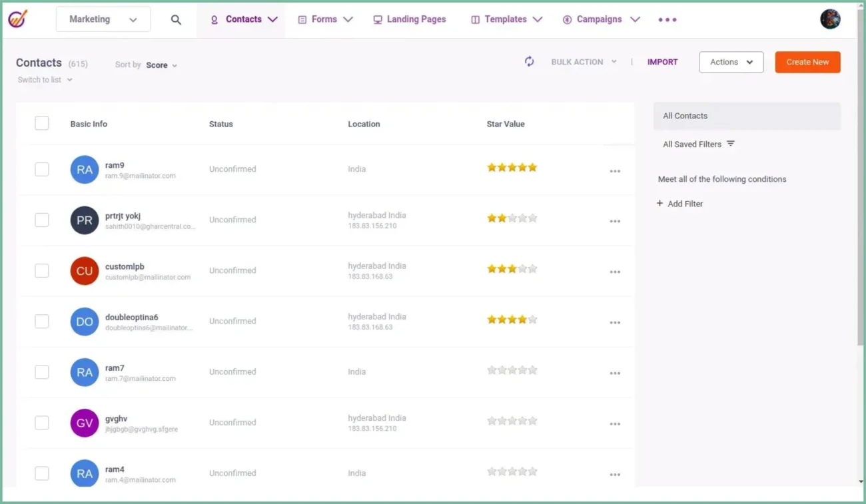Open the profile avatar in top right
The height and width of the screenshot is (504, 866).
pyautogui.click(x=830, y=19)
